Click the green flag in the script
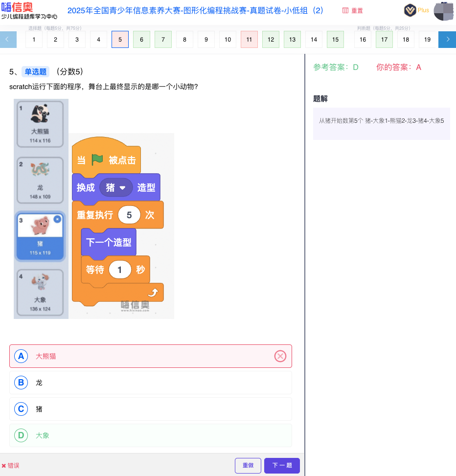The image size is (456, 476). point(97,159)
